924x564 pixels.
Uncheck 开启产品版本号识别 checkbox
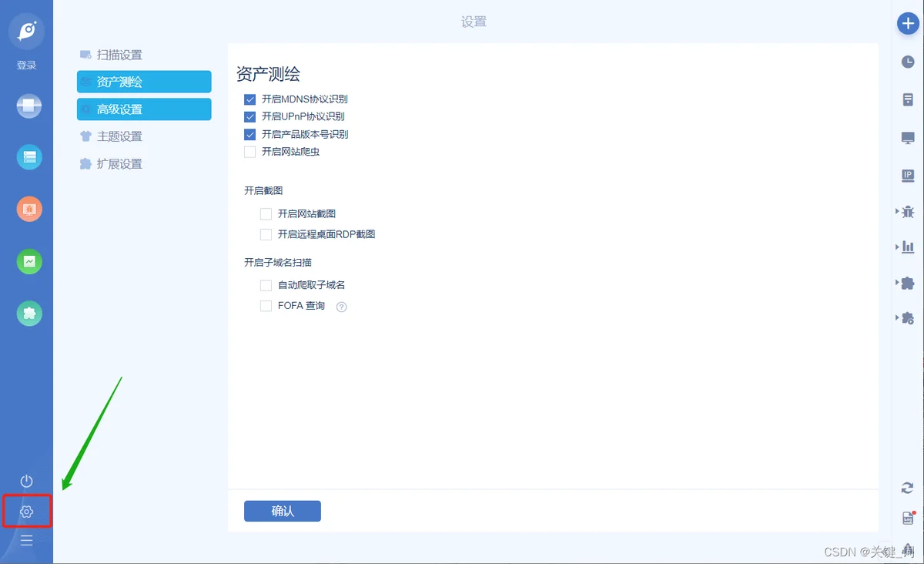click(249, 135)
